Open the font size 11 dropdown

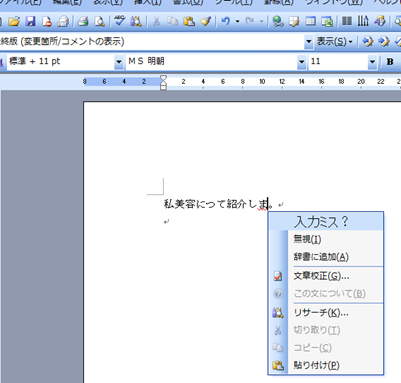coord(372,62)
